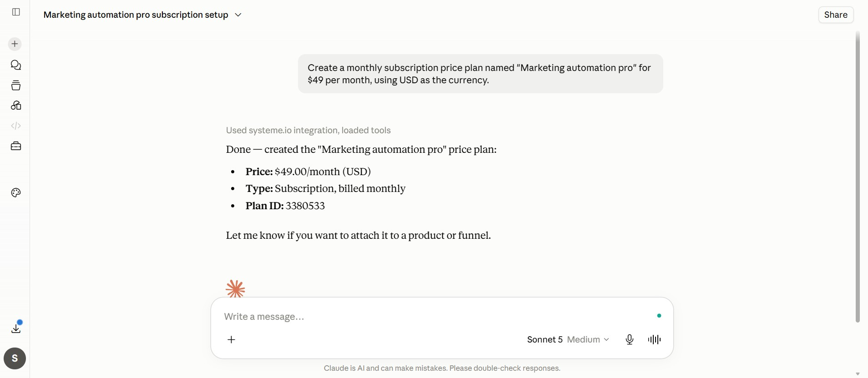Open the toolbox briefcase icon
The height and width of the screenshot is (378, 868).
tap(16, 146)
